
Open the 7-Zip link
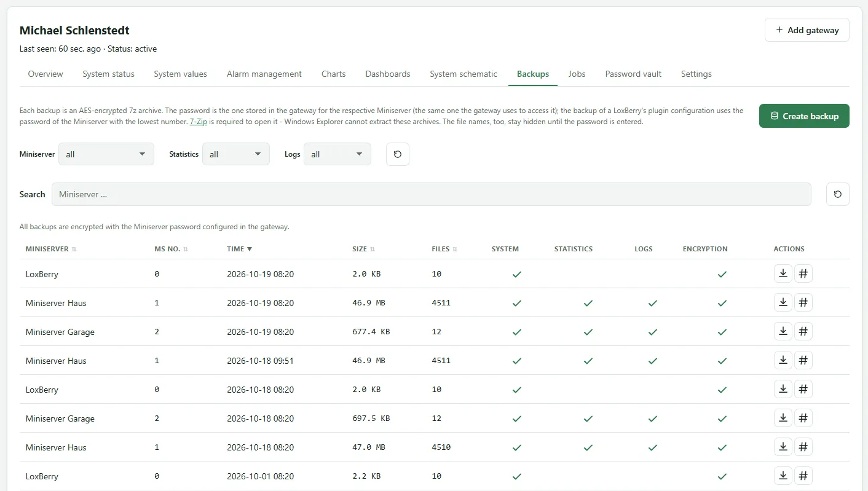[199, 122]
